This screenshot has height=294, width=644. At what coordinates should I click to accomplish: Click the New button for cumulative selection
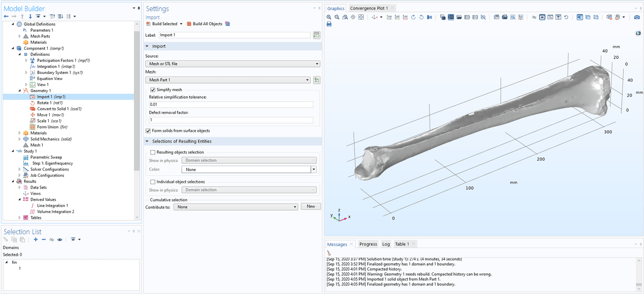(x=310, y=206)
